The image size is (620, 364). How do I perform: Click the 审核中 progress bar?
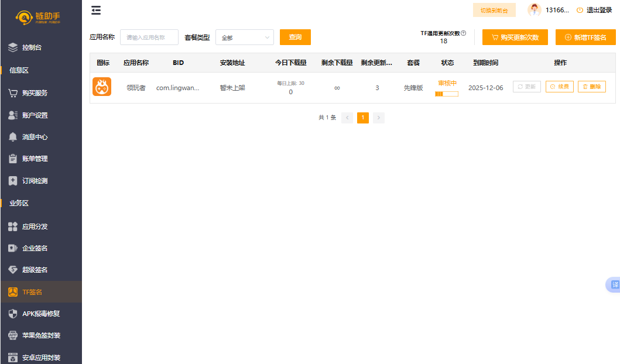pos(447,94)
